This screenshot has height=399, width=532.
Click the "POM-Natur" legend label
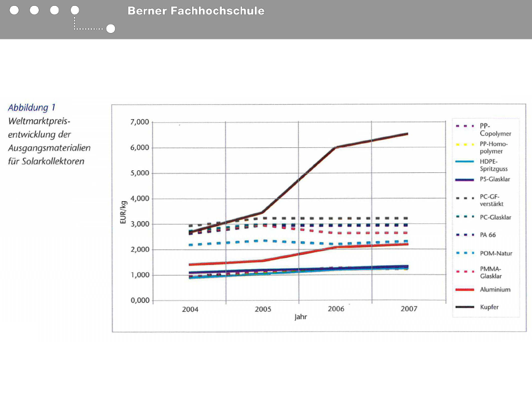coord(496,253)
